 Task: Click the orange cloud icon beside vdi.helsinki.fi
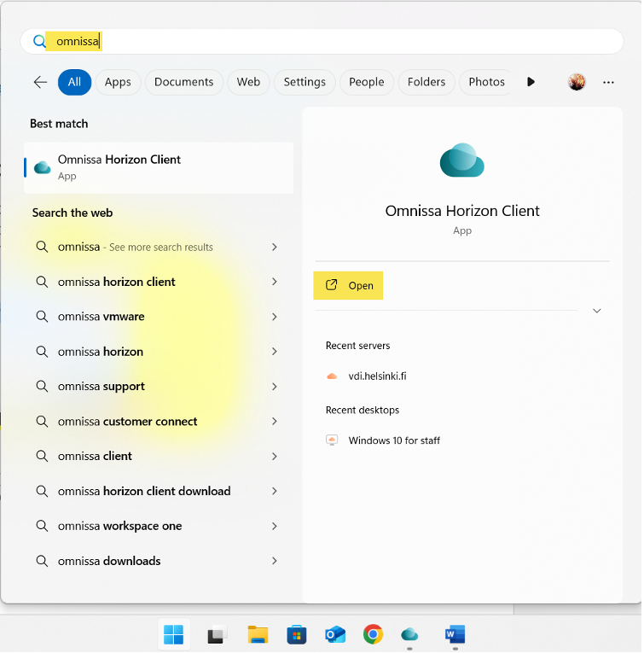(x=332, y=376)
